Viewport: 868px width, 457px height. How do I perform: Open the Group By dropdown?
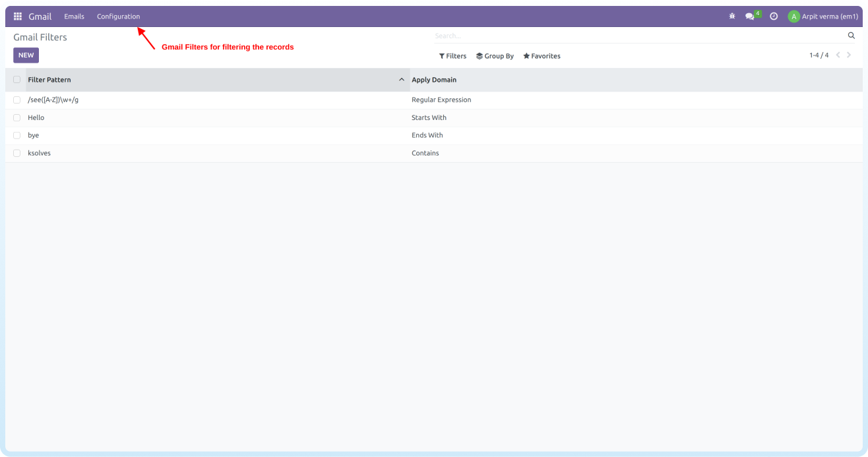click(495, 56)
